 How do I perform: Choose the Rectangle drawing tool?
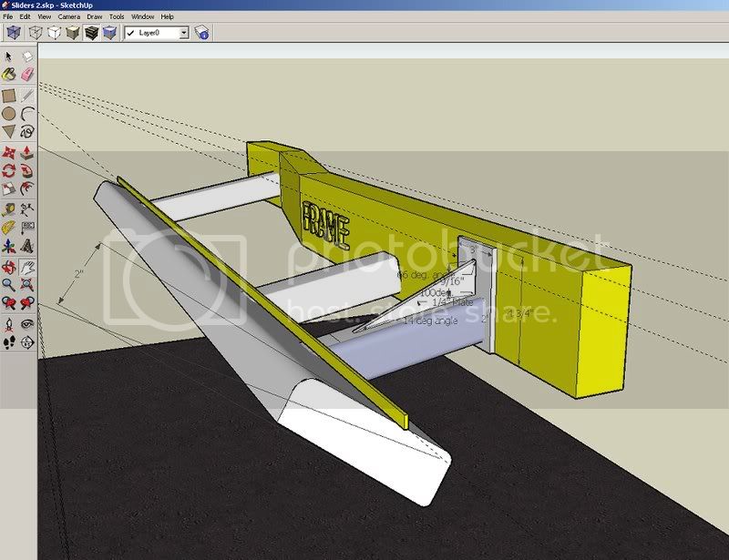[x=9, y=95]
